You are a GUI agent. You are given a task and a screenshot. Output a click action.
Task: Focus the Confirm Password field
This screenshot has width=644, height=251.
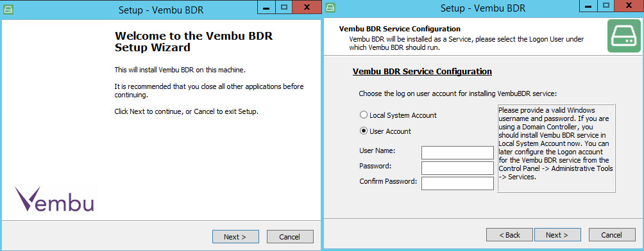(x=457, y=183)
